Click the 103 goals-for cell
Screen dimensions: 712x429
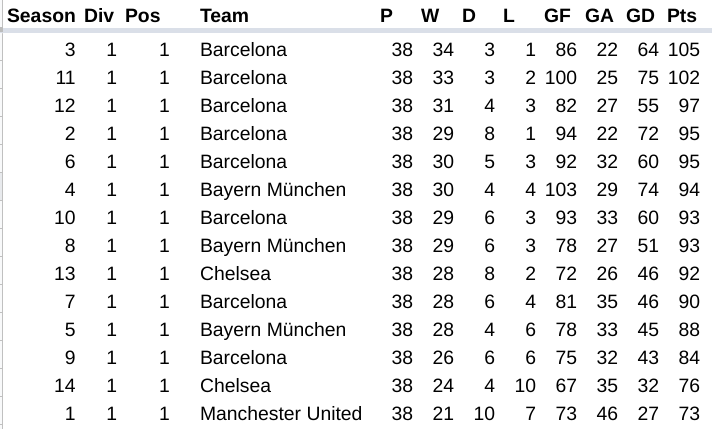tap(562, 190)
